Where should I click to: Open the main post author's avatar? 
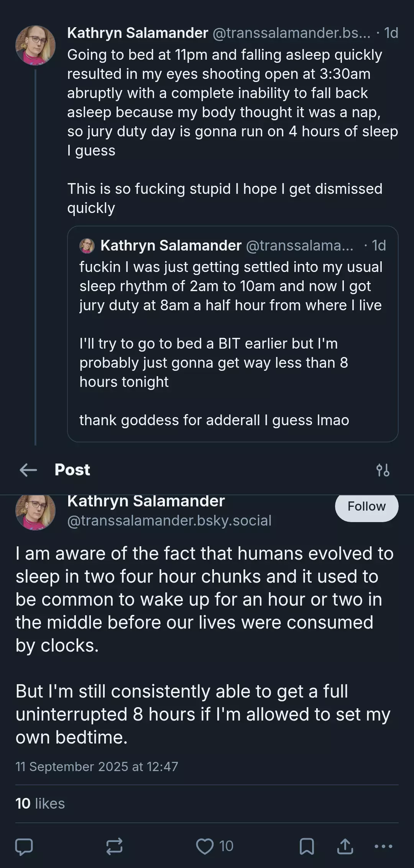[35, 512]
